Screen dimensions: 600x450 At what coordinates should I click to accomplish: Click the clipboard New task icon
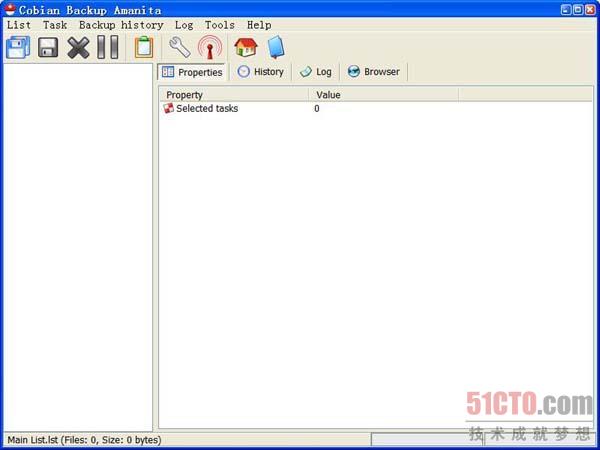(144, 47)
